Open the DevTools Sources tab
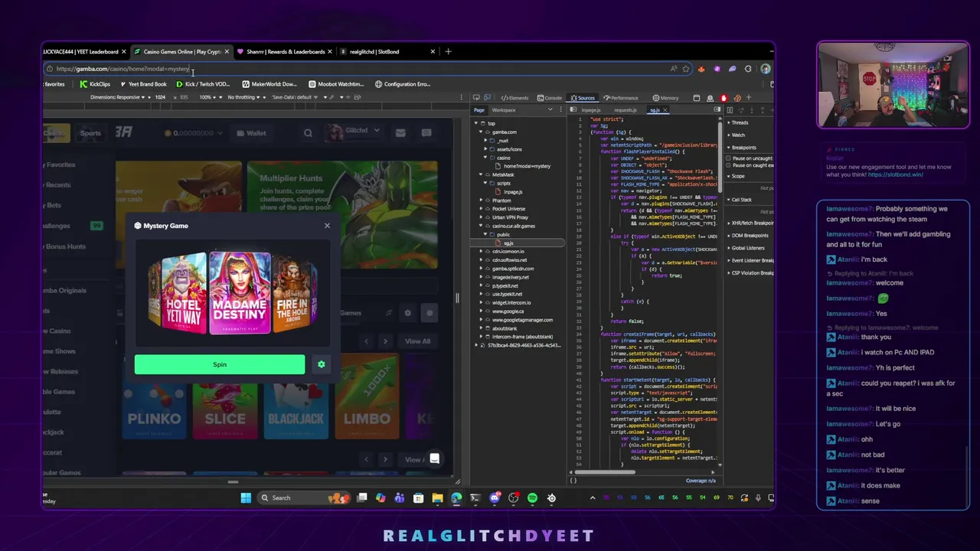Screen dimensions: 980x551 pos(583,98)
